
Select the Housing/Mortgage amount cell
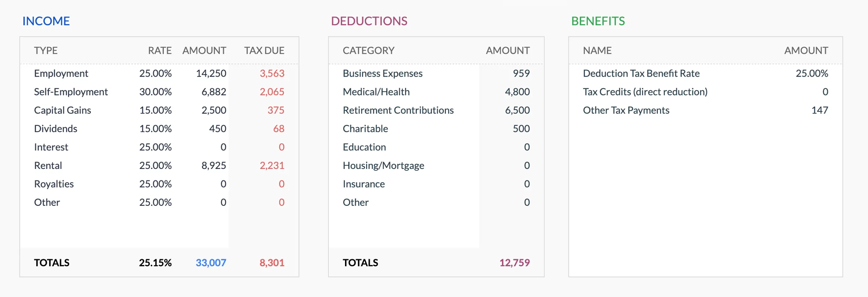(527, 166)
